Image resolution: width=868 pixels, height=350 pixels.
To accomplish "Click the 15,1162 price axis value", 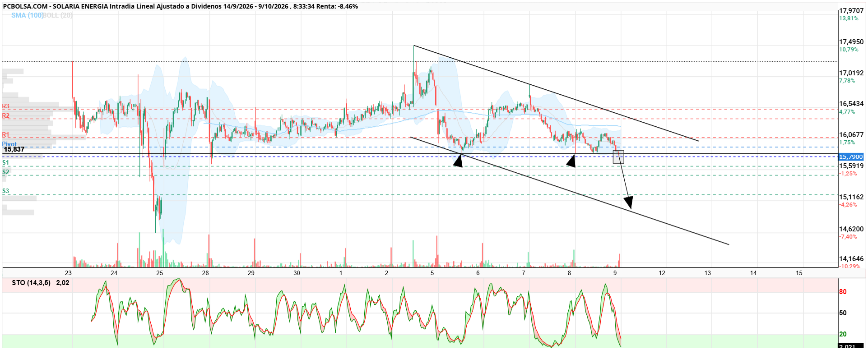I will (x=851, y=197).
